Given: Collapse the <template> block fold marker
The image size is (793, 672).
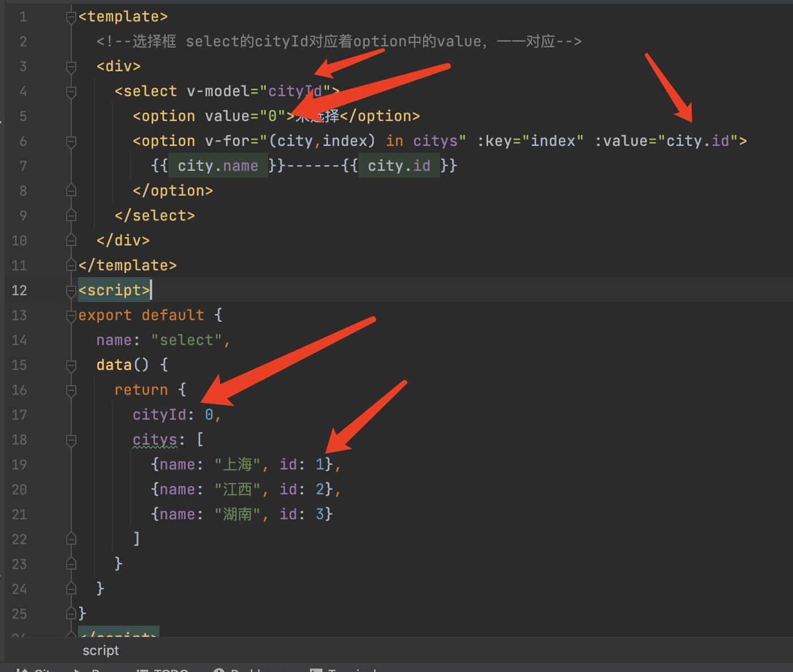Looking at the screenshot, I should [71, 18].
